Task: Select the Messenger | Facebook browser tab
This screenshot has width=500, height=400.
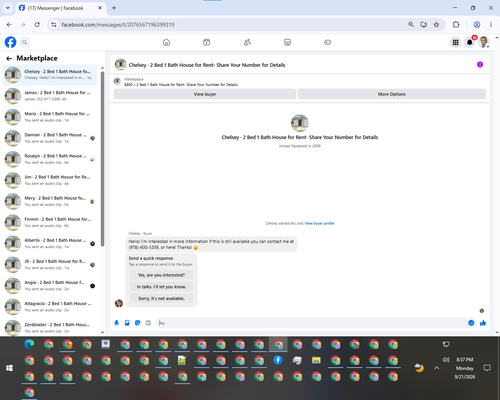Action: pos(60,8)
